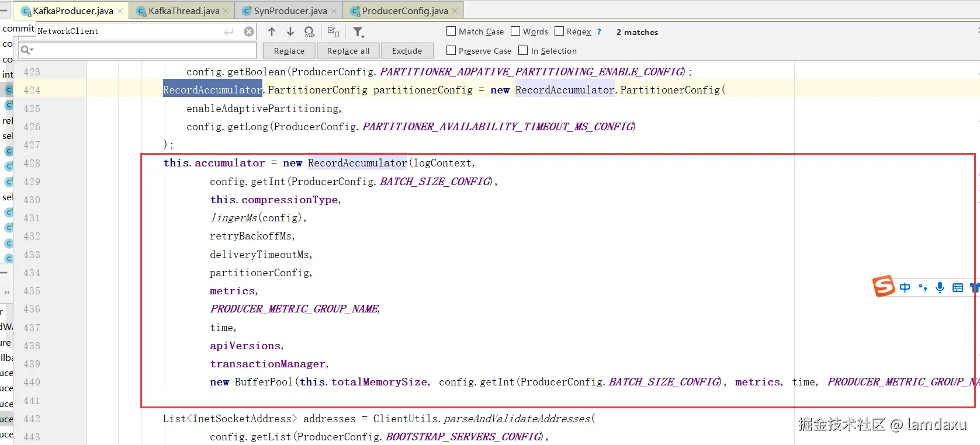Open the search filter funnel dropdown
The width and height of the screenshot is (980, 445).
(359, 32)
